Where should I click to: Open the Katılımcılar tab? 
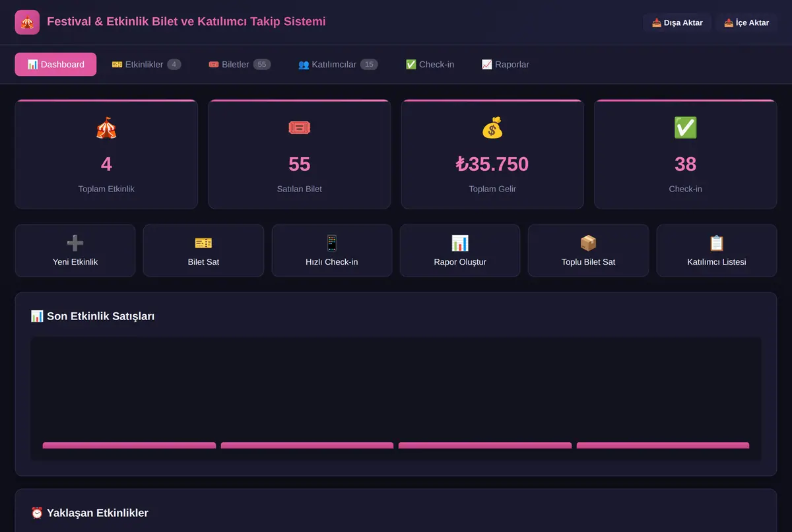coord(338,65)
